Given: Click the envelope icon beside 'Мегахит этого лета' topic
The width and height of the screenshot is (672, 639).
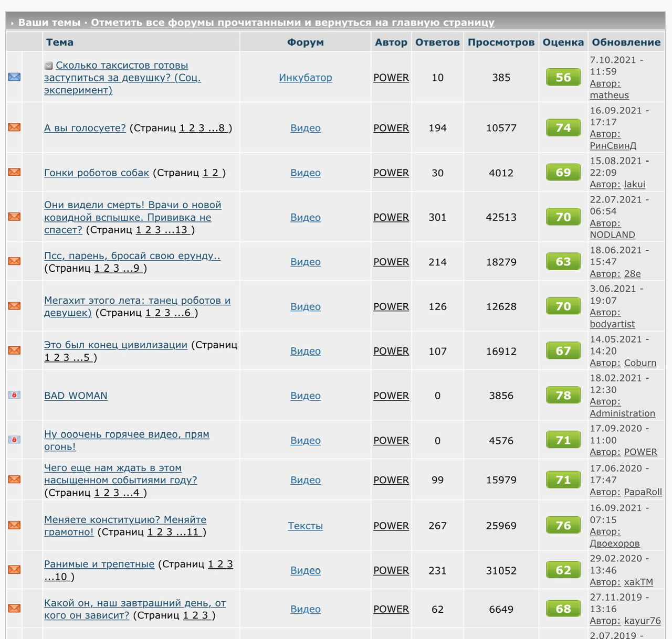Looking at the screenshot, I should (x=14, y=306).
